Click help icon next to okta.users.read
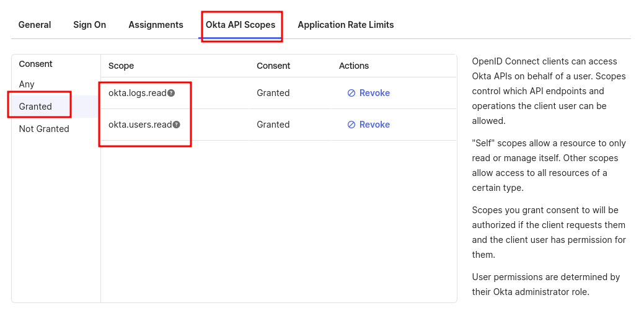 [176, 125]
